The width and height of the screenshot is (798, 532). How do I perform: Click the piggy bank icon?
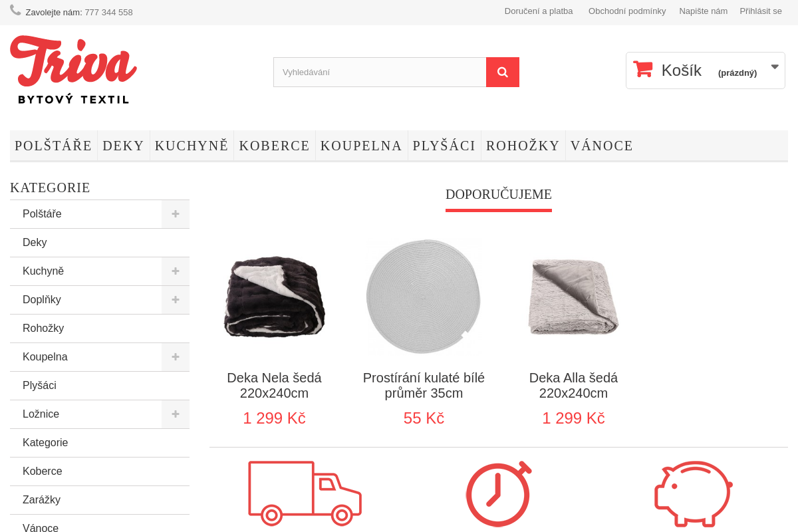(x=693, y=493)
